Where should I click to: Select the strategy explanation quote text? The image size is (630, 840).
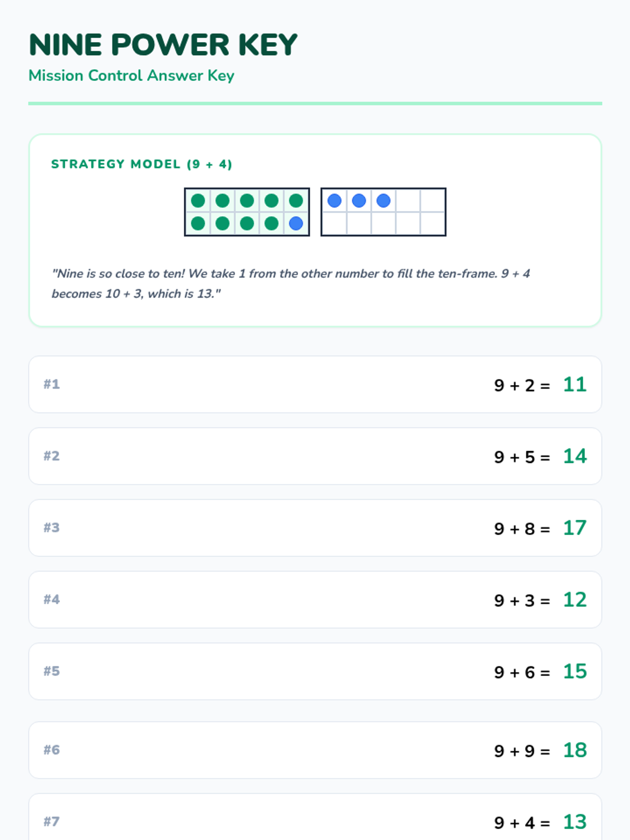click(x=291, y=283)
